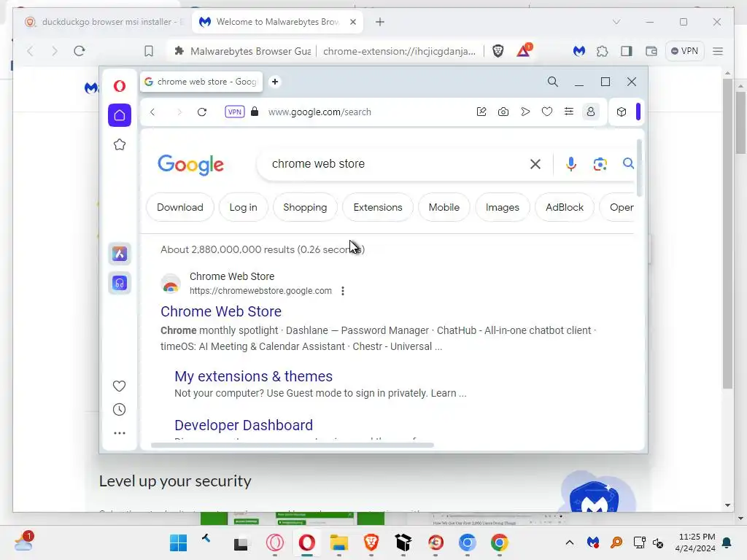
Task: Select the AdBlock filter chip
Action: point(565,208)
